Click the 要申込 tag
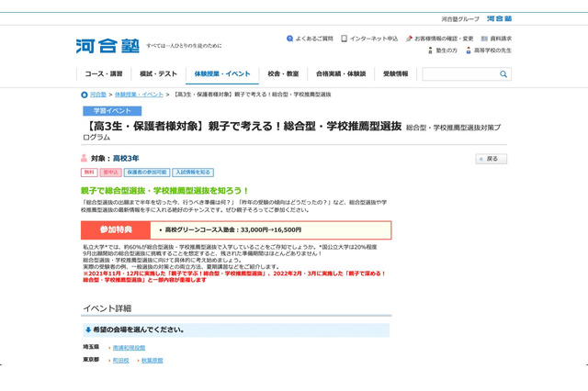588x391 pixels. 110,173
